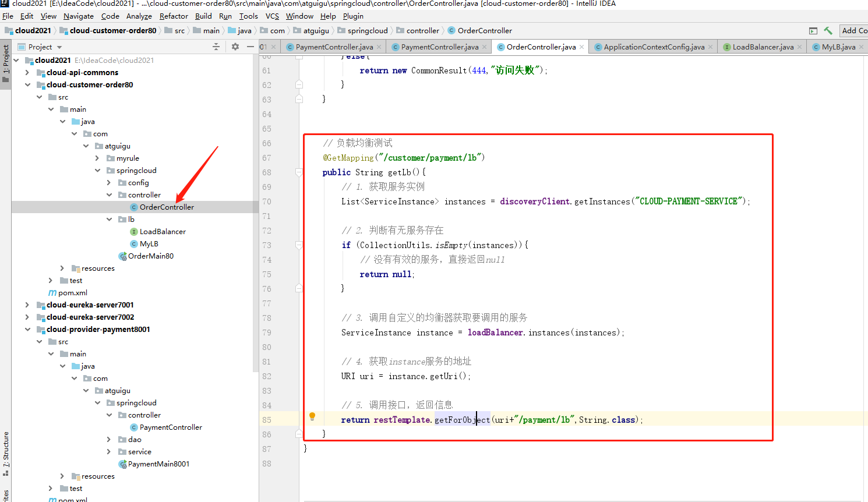Collapse the cloud-provider-payment8001 module
868x502 pixels.
tap(27, 330)
